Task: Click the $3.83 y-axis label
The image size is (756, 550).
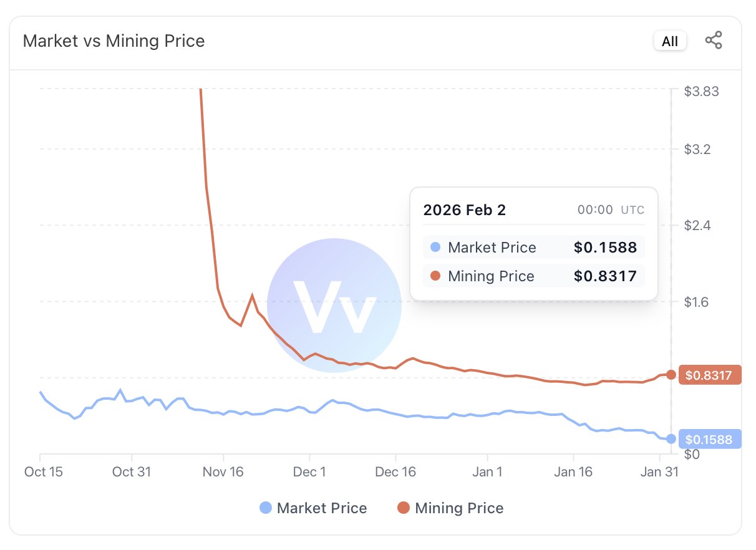Action: [x=701, y=92]
